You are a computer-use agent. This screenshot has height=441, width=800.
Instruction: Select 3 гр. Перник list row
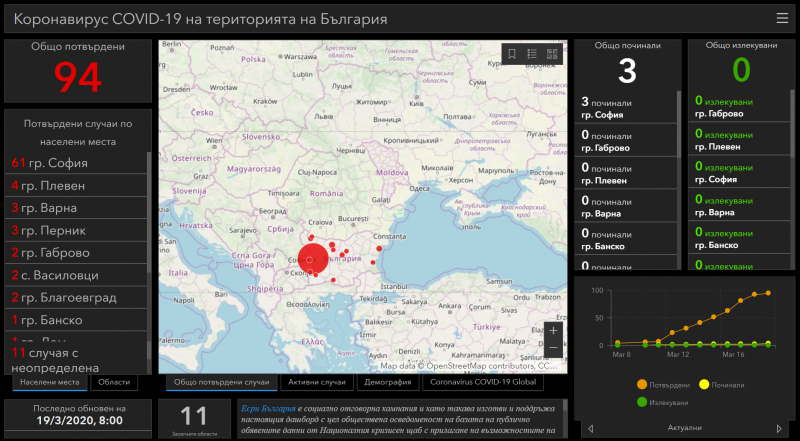pos(76,231)
